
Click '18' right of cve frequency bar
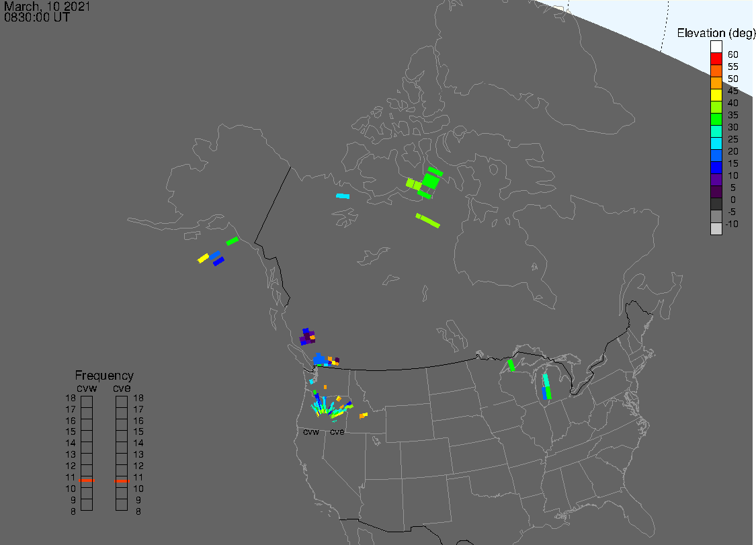(138, 398)
